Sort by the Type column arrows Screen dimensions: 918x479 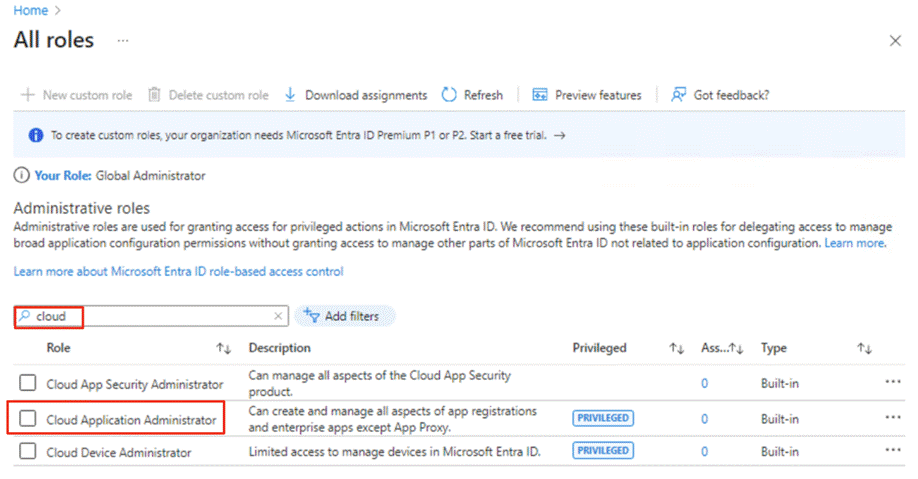tap(864, 348)
